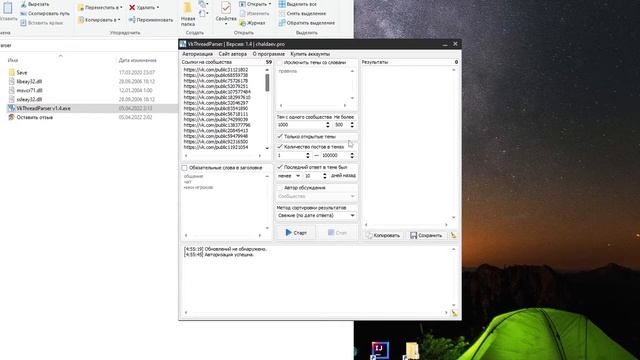Select link https://vk.com/public138377796 in the list
This screenshot has width=640, height=360.
[217, 125]
